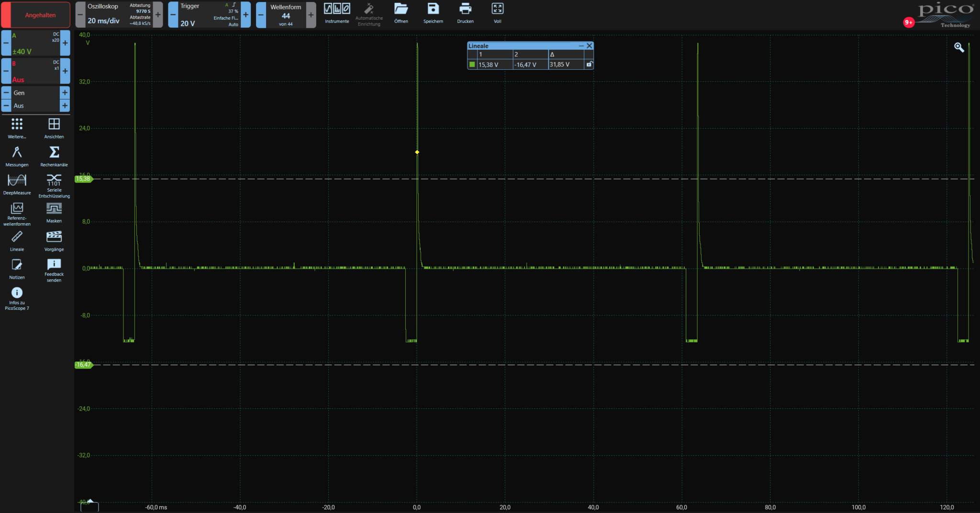Open Referenzwellenformen panel
The width and height of the screenshot is (980, 513).
tap(17, 213)
